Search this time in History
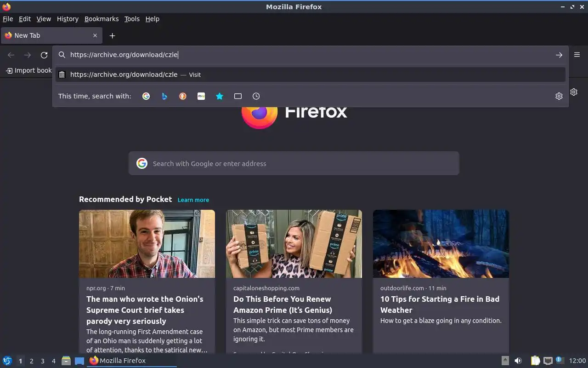This screenshot has height=368, width=588. click(256, 96)
